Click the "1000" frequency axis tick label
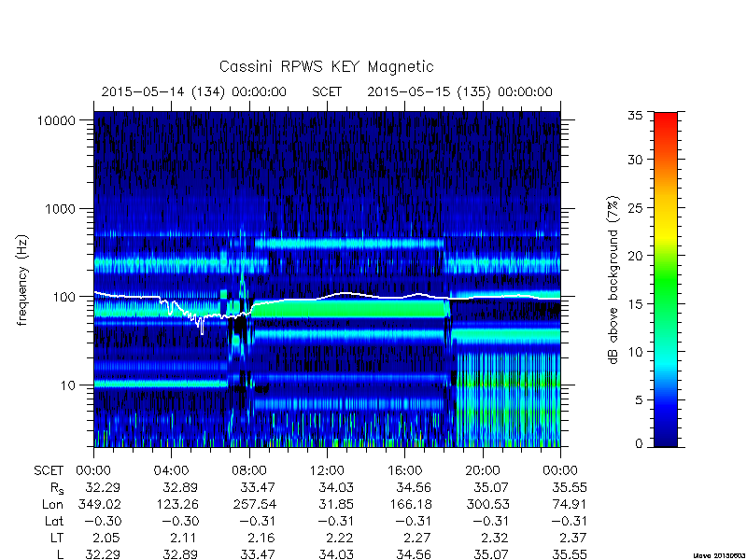This screenshot has height=560, width=747. (x=60, y=208)
